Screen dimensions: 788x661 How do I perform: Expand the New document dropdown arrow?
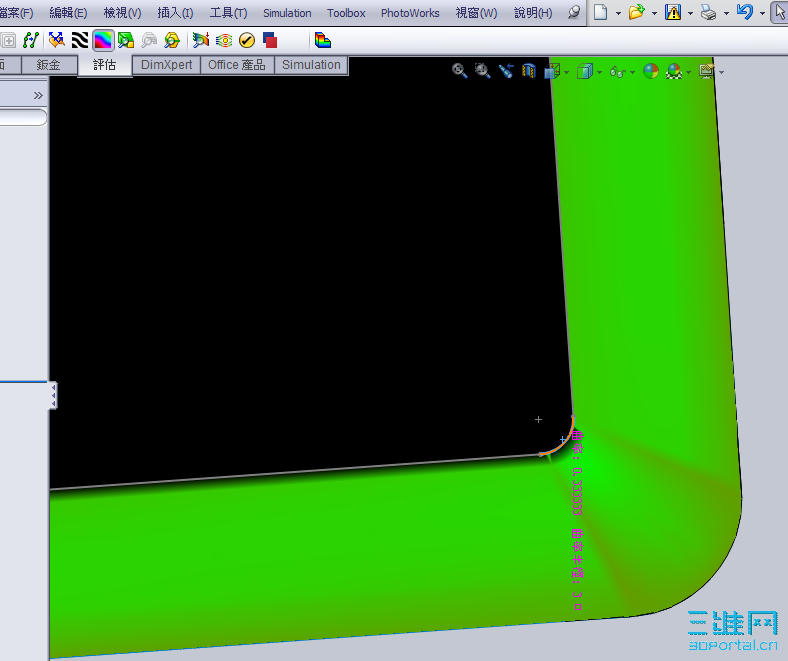point(618,14)
